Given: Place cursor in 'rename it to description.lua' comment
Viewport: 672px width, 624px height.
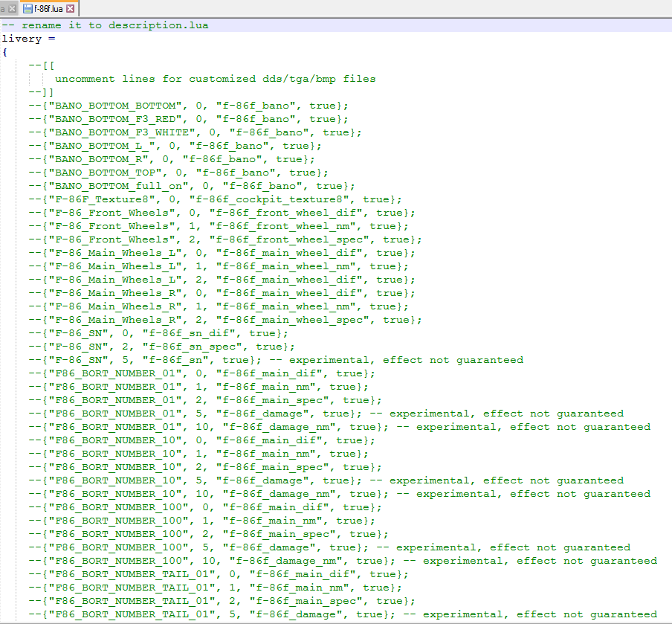Looking at the screenshot, I should point(114,25).
